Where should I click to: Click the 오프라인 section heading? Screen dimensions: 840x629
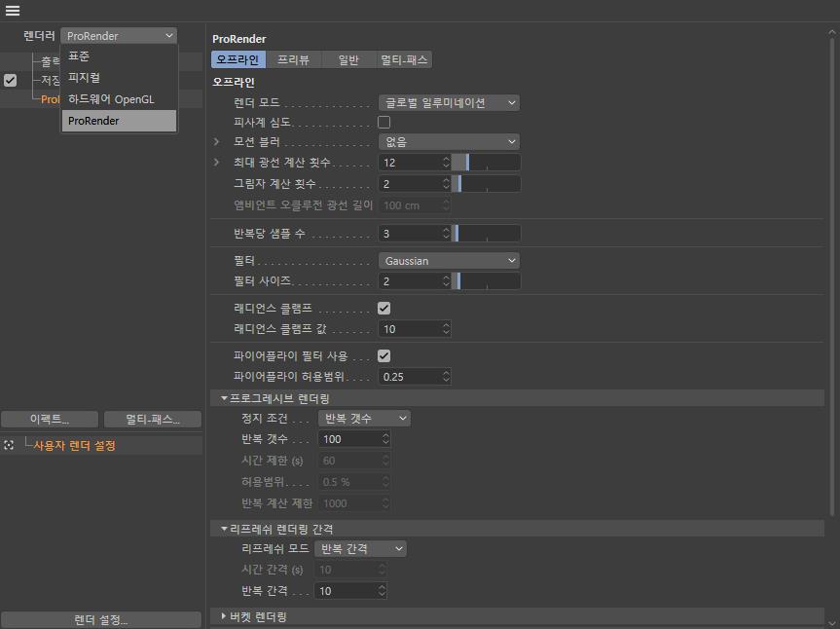coord(233,83)
